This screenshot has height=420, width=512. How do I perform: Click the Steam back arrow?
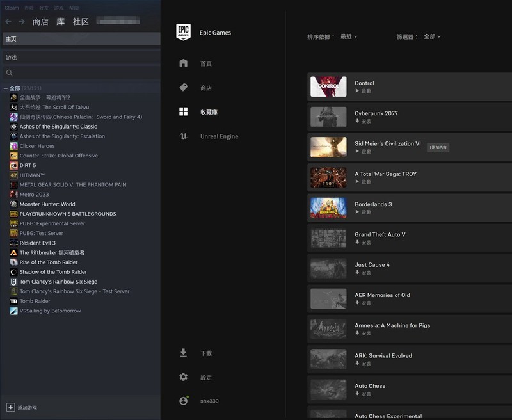pos(8,22)
